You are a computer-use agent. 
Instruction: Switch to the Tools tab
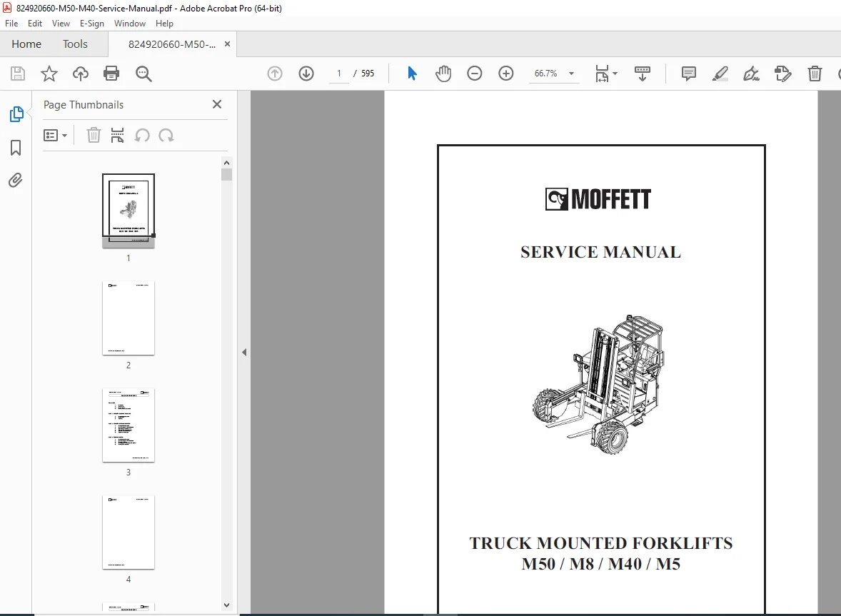coord(75,44)
